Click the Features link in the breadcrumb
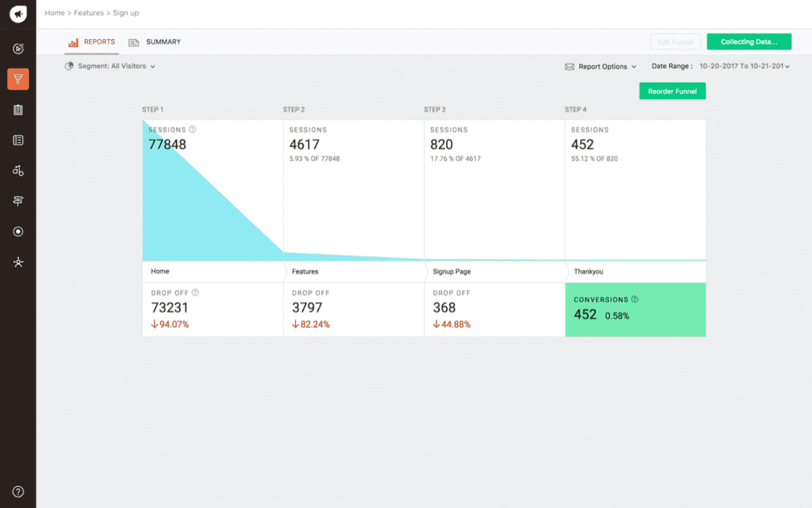 tap(89, 13)
